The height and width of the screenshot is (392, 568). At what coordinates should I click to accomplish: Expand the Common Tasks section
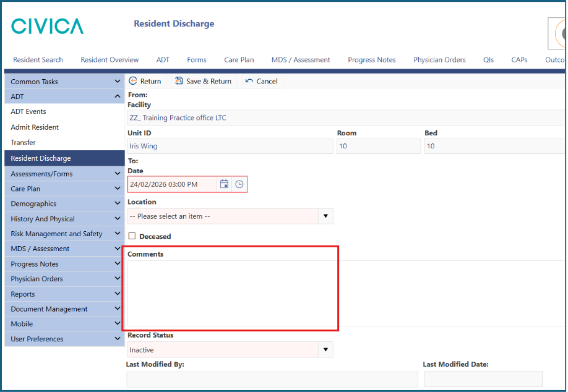[64, 82]
